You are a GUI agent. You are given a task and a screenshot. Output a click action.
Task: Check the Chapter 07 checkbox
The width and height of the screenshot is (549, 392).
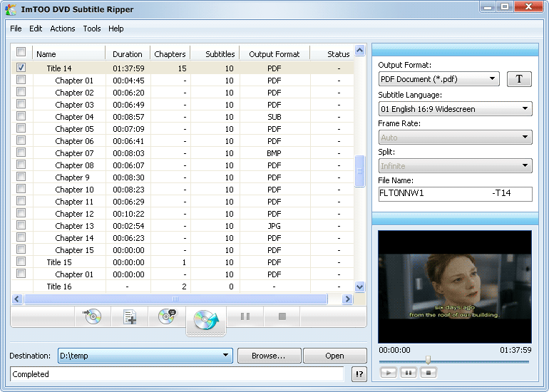tap(21, 153)
